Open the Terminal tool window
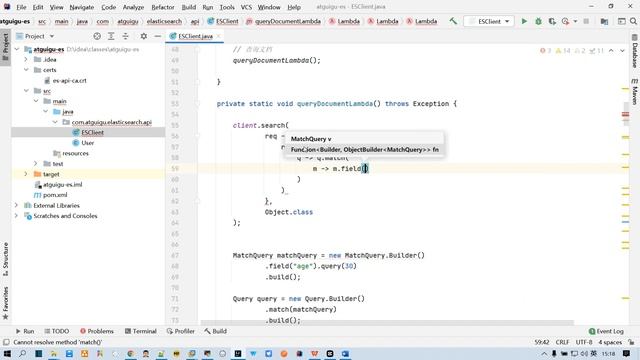The height and width of the screenshot is (360, 640). (x=140, y=331)
